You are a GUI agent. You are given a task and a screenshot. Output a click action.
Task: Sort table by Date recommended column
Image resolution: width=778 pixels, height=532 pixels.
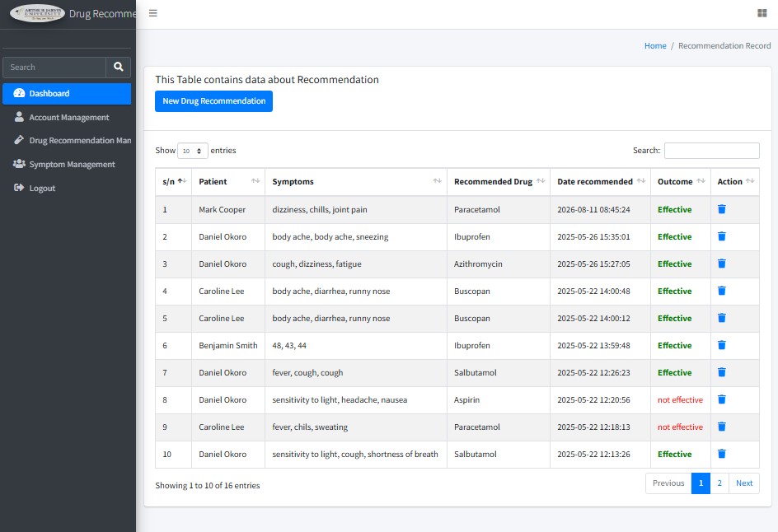(600, 182)
